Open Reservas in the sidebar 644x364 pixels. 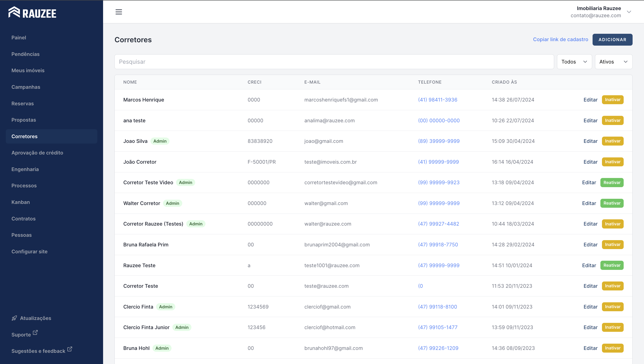click(23, 104)
